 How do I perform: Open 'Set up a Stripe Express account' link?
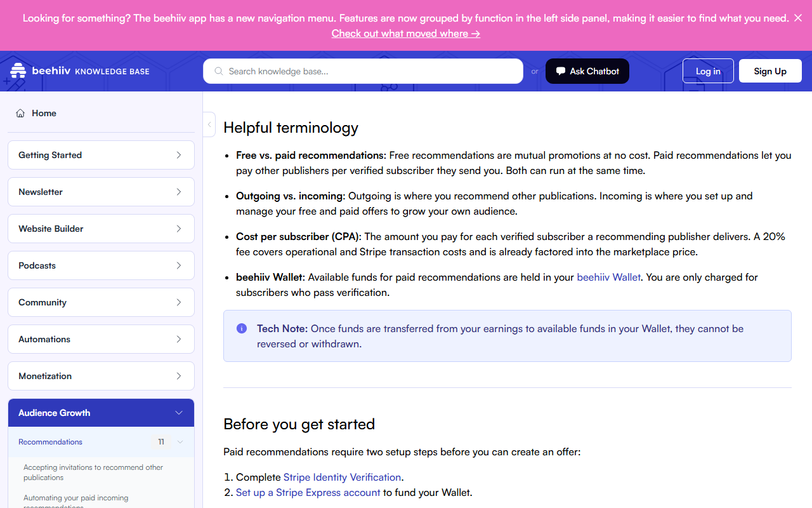pos(308,492)
